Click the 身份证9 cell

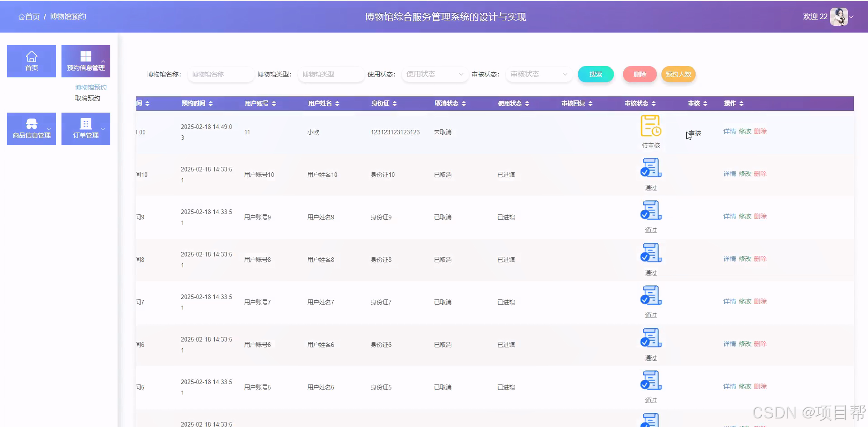point(381,217)
